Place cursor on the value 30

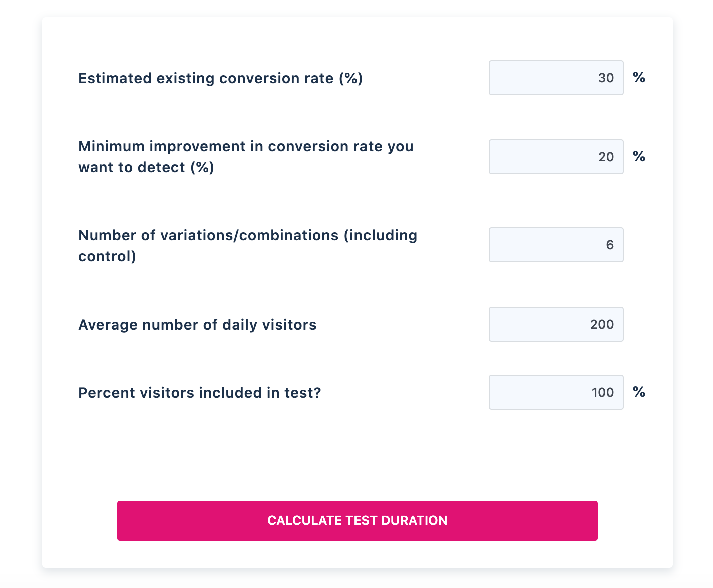click(606, 78)
